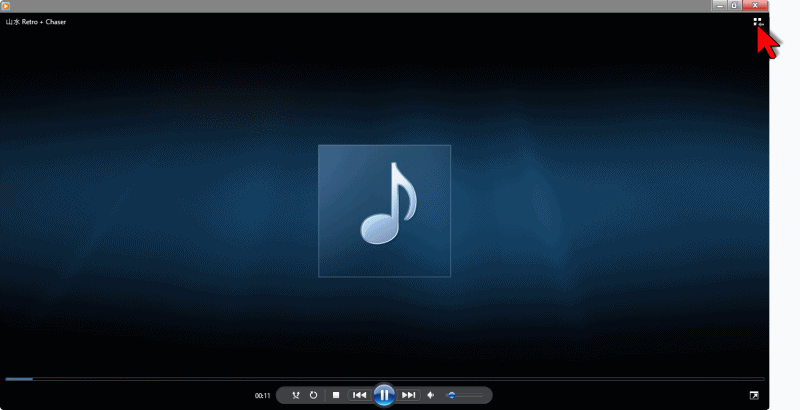
Task: Pause the playing song
Action: tap(384, 395)
